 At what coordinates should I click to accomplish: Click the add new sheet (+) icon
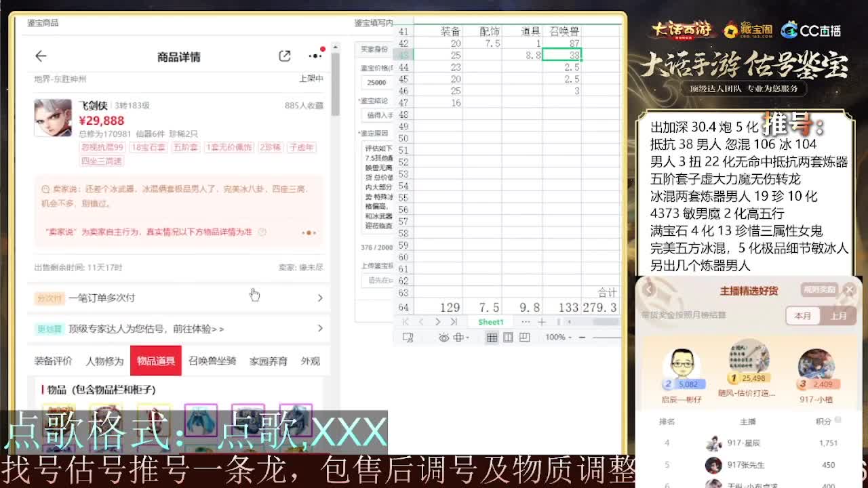pos(543,322)
